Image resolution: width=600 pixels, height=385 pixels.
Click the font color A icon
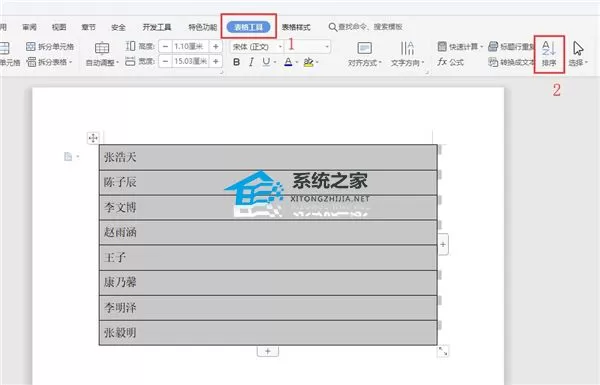(288, 62)
